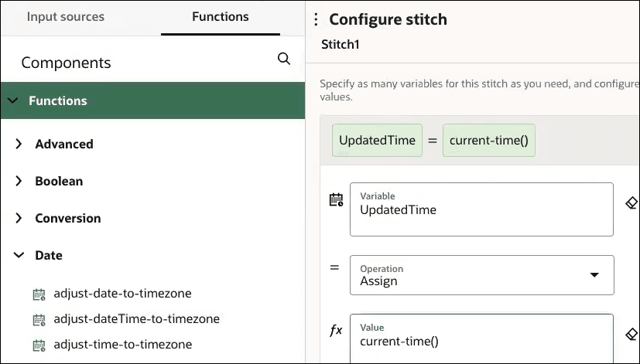Click the eraser icon beside Value field
The width and height of the screenshot is (640, 364).
point(631,334)
